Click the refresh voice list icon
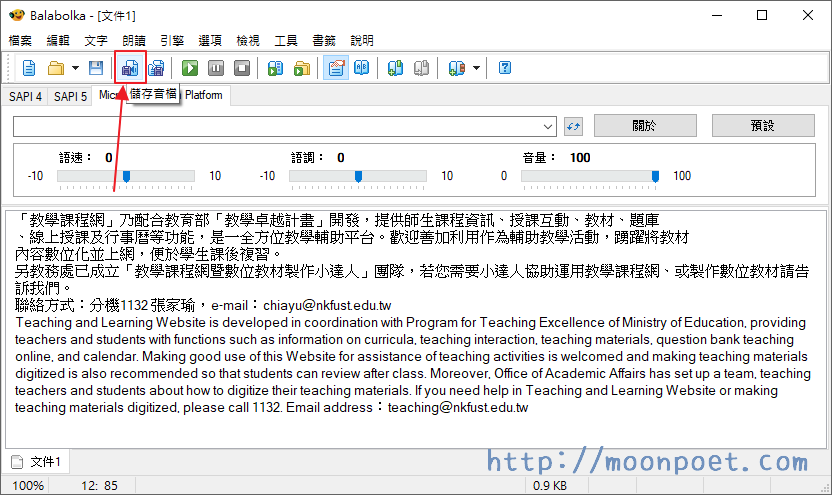832x495 pixels. [573, 126]
